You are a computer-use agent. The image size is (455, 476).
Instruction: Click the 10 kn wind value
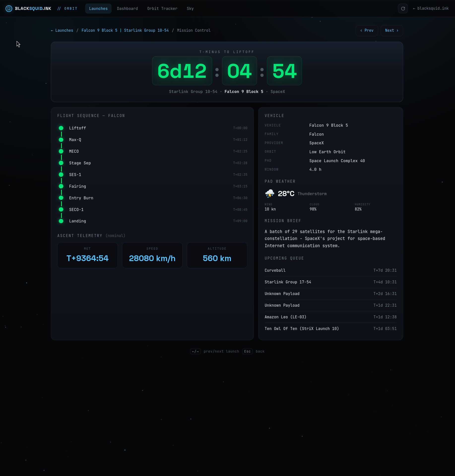[x=270, y=209]
